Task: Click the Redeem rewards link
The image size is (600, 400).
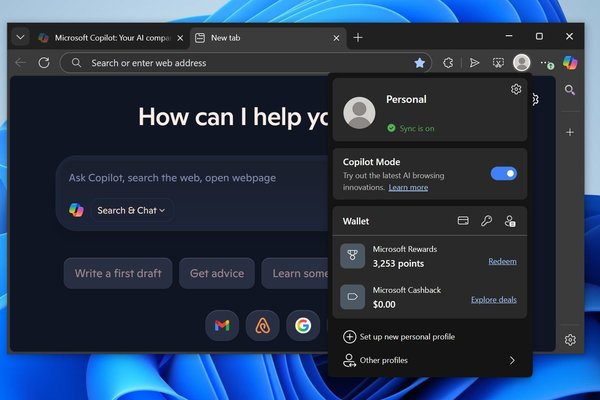Action: point(502,261)
